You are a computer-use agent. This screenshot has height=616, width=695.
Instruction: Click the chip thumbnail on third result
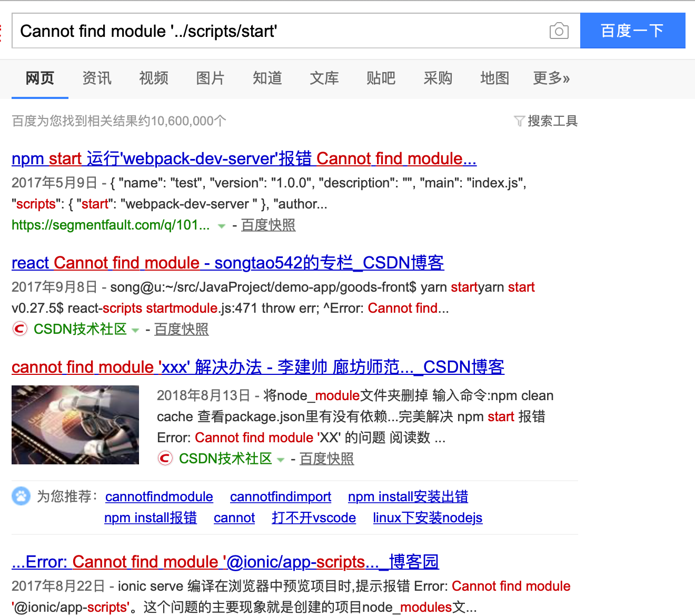[75, 425]
